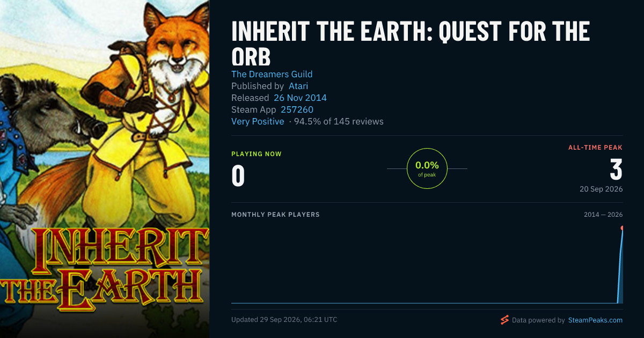Open the Atari publisher link

(x=298, y=86)
